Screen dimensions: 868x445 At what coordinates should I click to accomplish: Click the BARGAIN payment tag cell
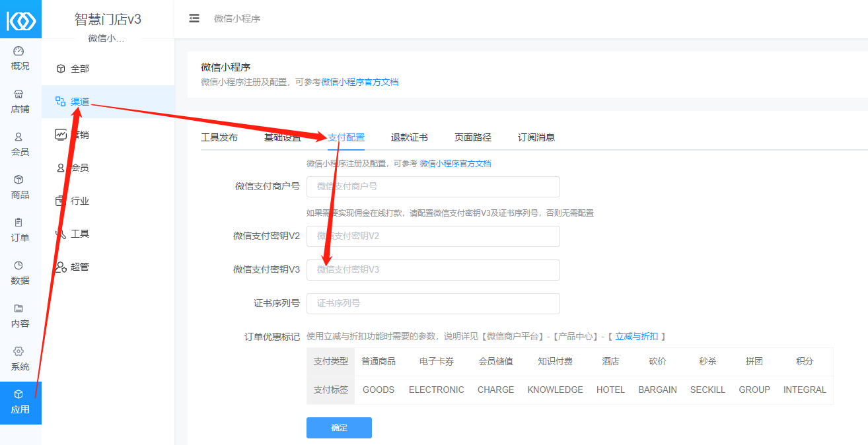[x=657, y=390]
